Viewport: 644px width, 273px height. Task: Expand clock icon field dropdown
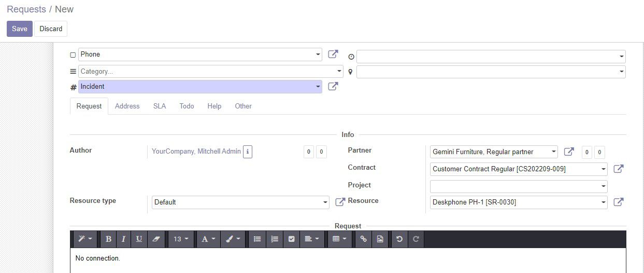click(621, 57)
